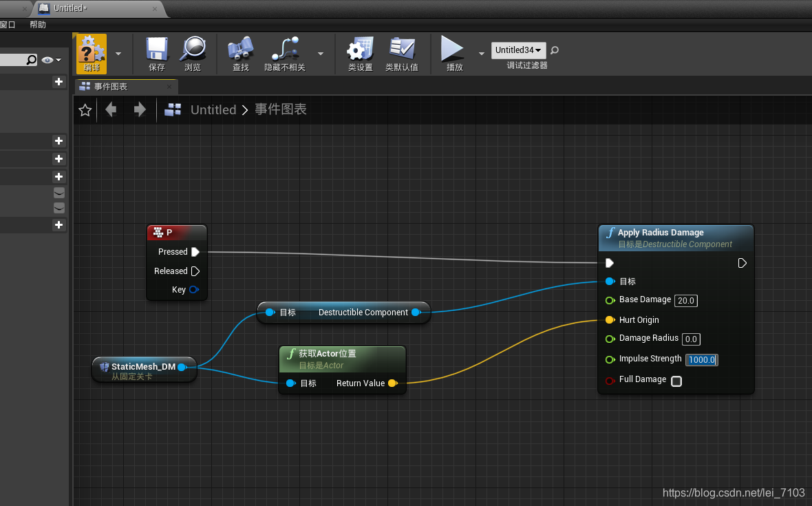This screenshot has width=812, height=506.
Task: Navigate back with left arrow
Action: pos(111,109)
